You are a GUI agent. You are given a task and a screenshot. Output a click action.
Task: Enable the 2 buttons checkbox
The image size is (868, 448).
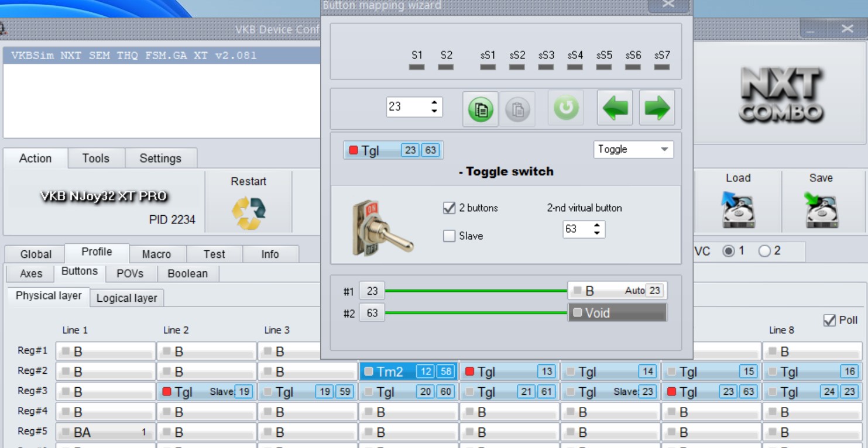450,208
